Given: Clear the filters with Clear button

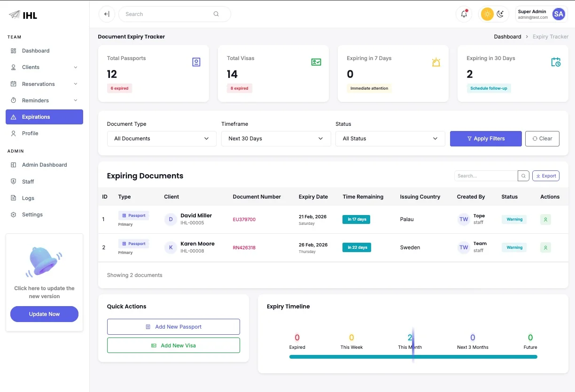Looking at the screenshot, I should 542,138.
